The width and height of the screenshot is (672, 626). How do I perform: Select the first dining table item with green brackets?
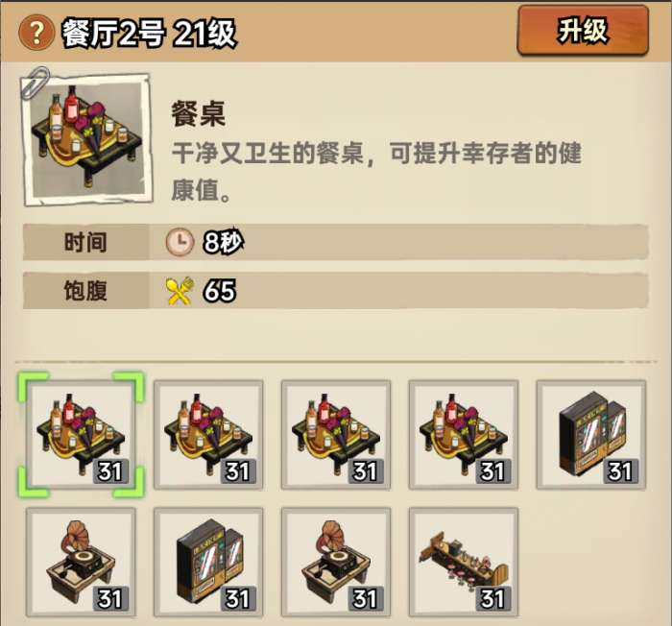[x=81, y=435]
